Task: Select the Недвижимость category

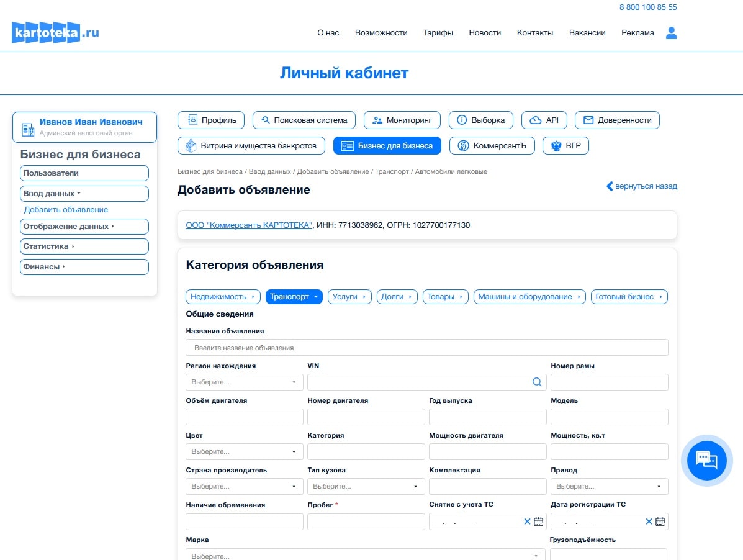Action: (223, 297)
